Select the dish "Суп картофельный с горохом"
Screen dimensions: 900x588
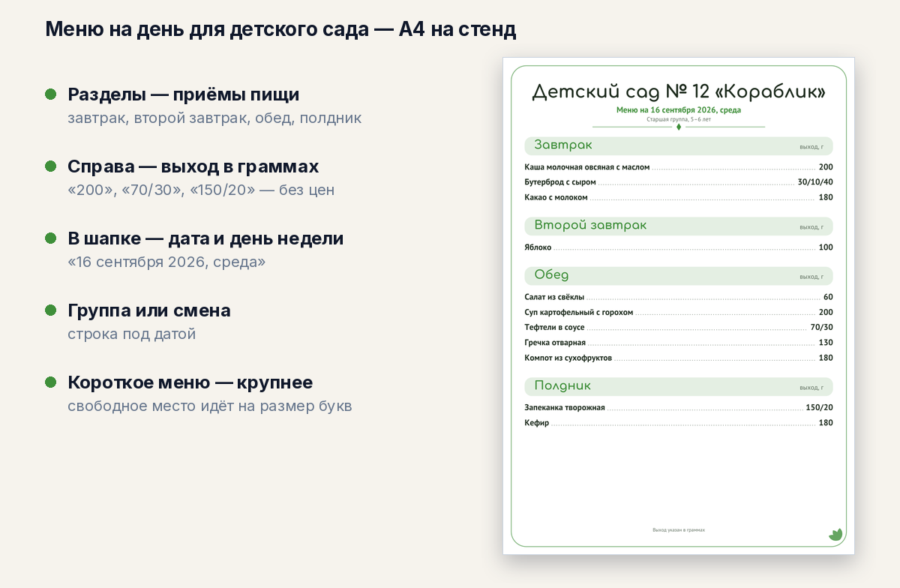pos(579,312)
